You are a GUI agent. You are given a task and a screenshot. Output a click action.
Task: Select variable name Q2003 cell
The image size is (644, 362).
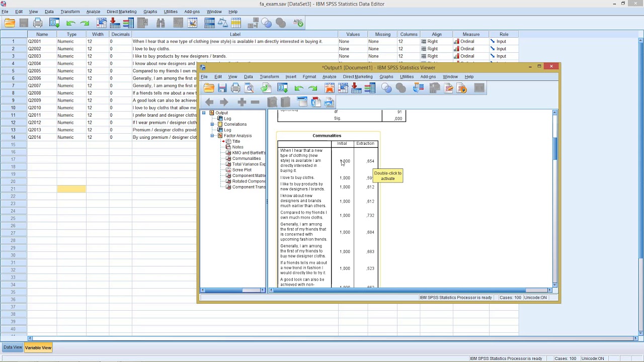(x=42, y=56)
